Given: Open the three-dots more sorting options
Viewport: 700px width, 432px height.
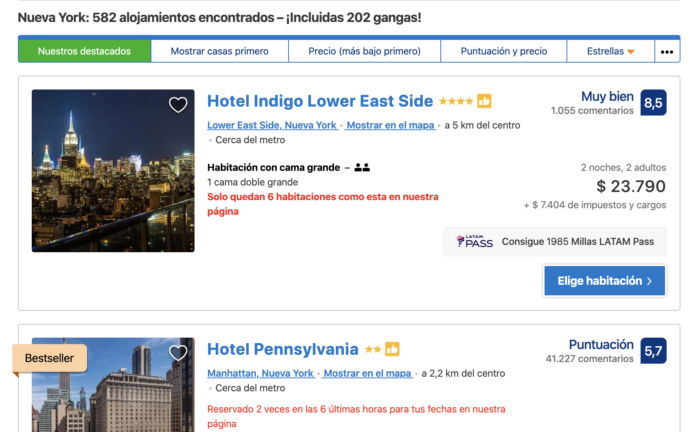Looking at the screenshot, I should click(666, 51).
